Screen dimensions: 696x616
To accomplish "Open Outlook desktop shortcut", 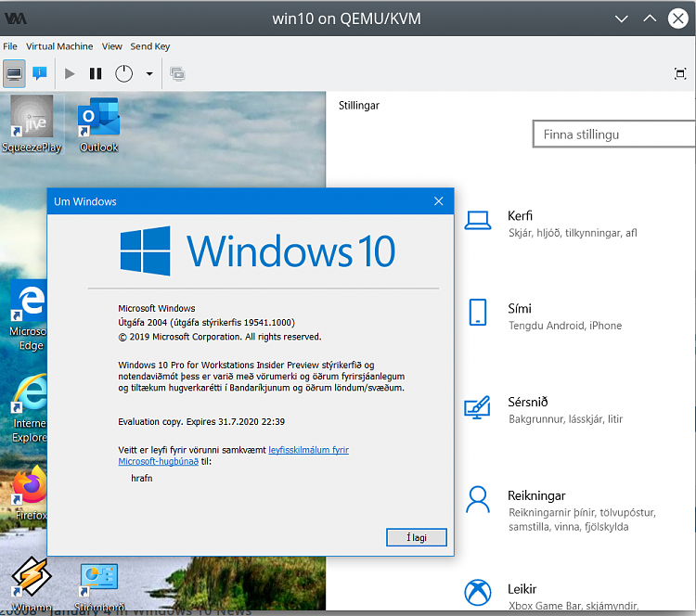I will (x=98, y=125).
